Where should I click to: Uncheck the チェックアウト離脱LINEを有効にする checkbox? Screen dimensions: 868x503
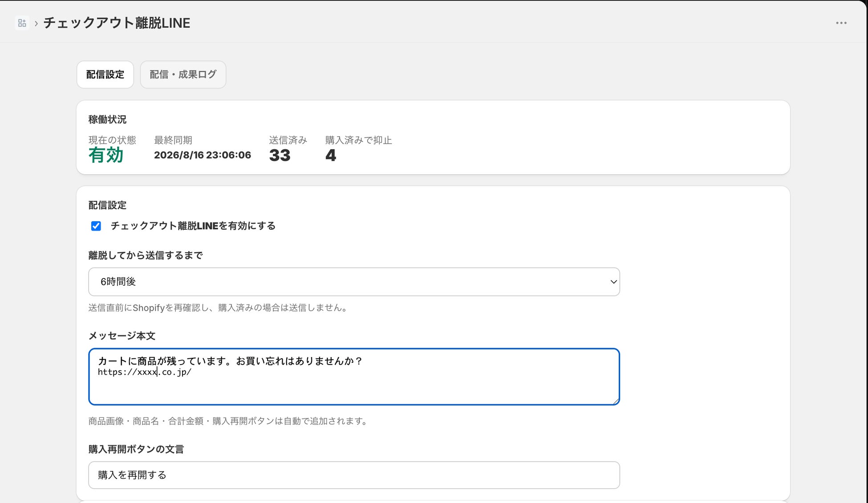click(x=96, y=226)
